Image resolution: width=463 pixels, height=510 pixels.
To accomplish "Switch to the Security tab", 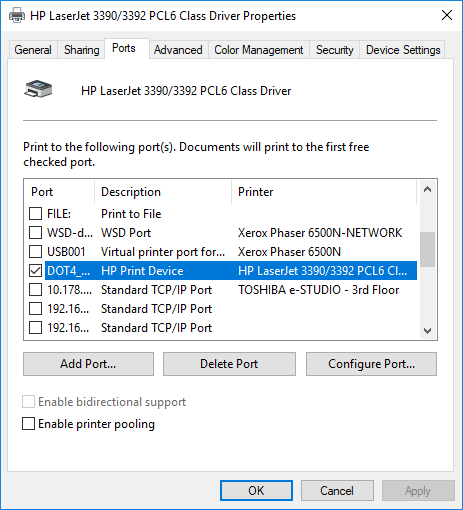I will (x=334, y=50).
